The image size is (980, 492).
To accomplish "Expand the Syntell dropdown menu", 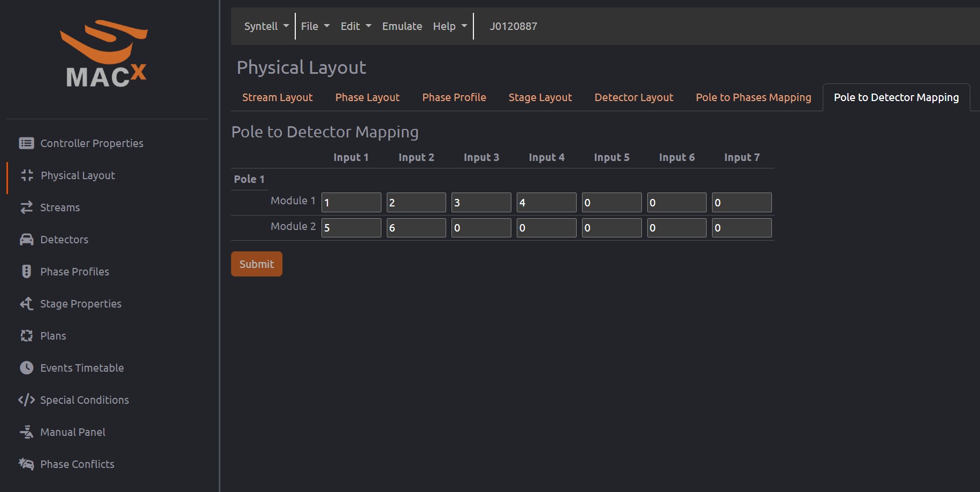I will (x=266, y=26).
